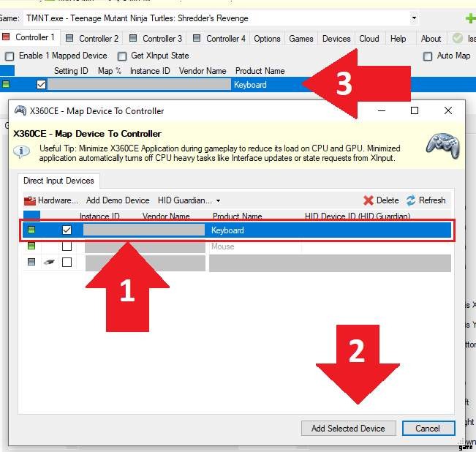476x452 pixels.
Task: Click HID Device ID column header
Action: click(x=358, y=216)
